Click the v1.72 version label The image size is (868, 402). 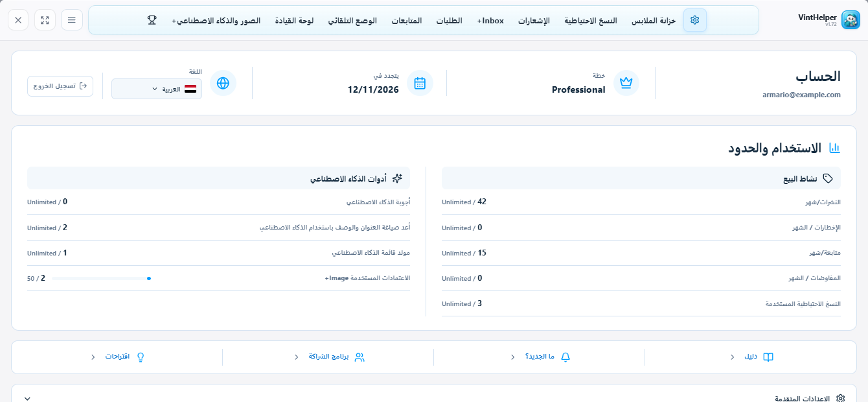click(x=831, y=25)
